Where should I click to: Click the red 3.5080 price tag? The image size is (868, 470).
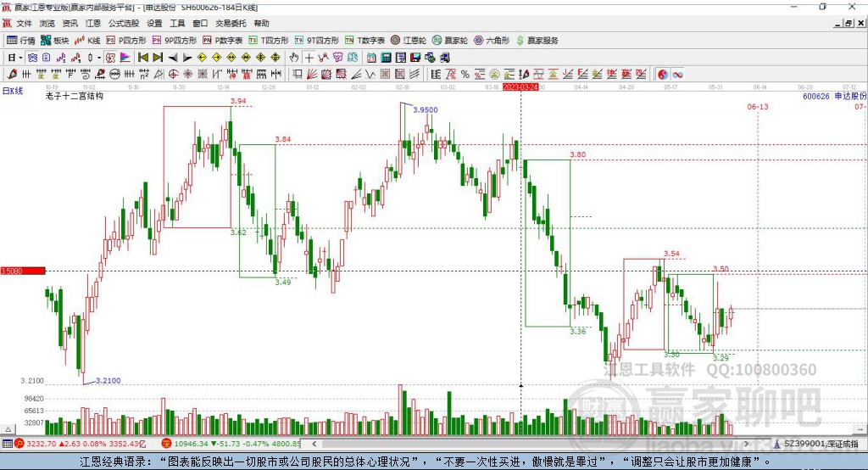(23, 271)
